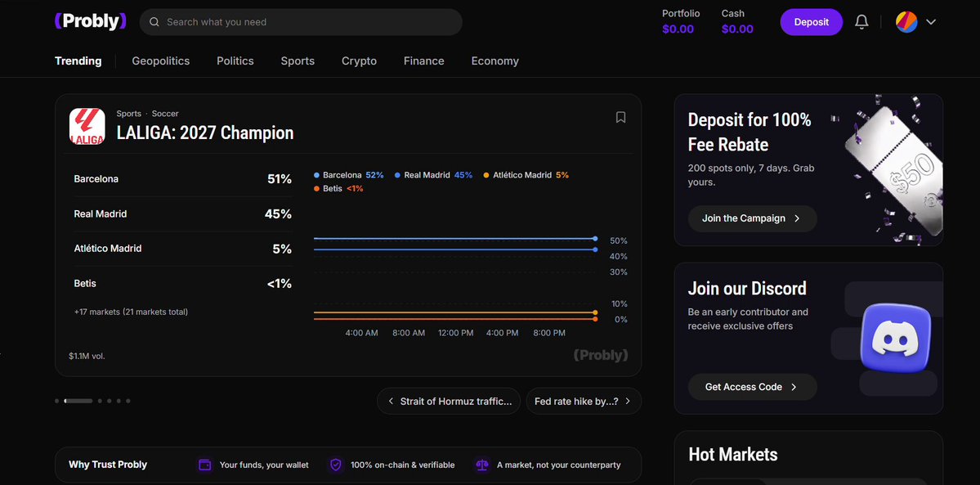Image resolution: width=980 pixels, height=485 pixels.
Task: Switch to the Geopolitics tab
Action: coord(161,61)
